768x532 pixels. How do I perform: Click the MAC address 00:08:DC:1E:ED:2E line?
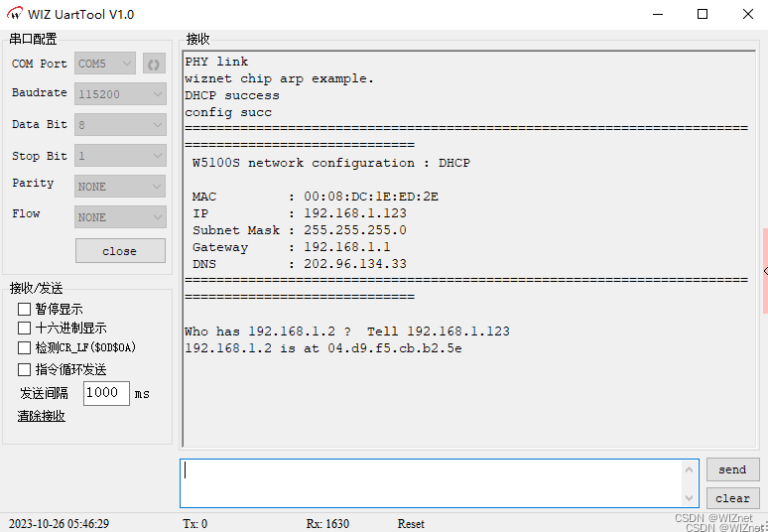coord(315,197)
